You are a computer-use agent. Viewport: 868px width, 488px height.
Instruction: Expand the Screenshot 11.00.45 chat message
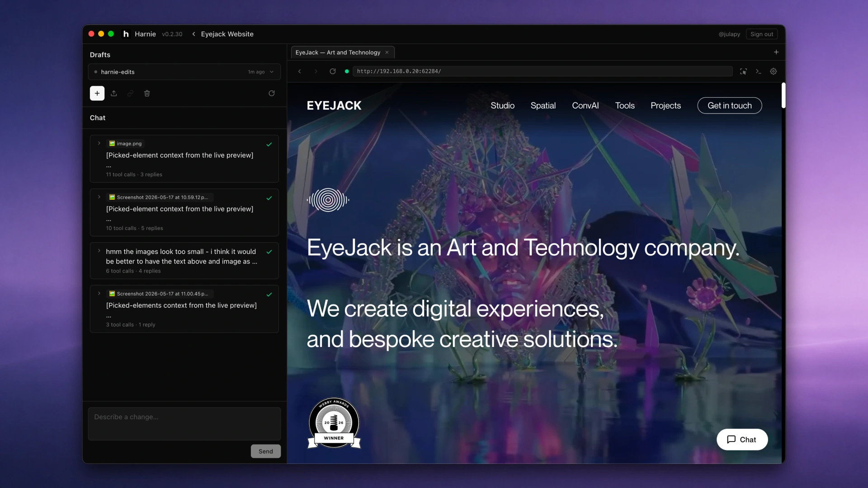click(x=99, y=293)
